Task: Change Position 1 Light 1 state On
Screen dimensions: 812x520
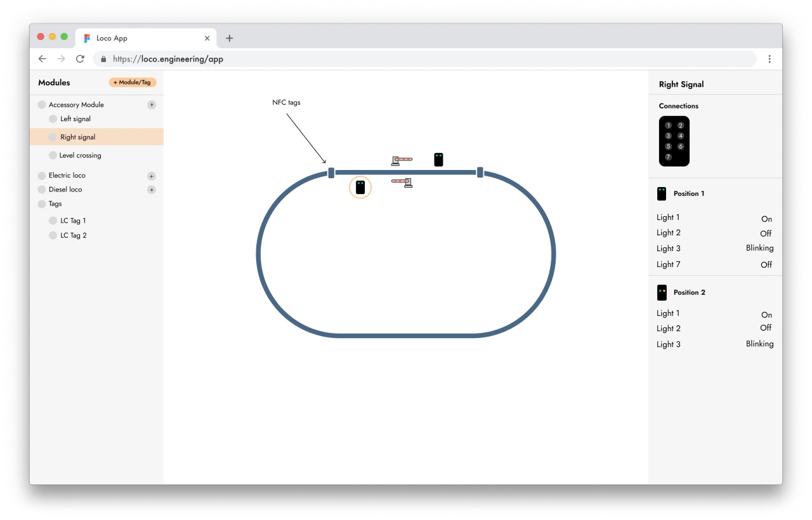Action: tap(766, 219)
